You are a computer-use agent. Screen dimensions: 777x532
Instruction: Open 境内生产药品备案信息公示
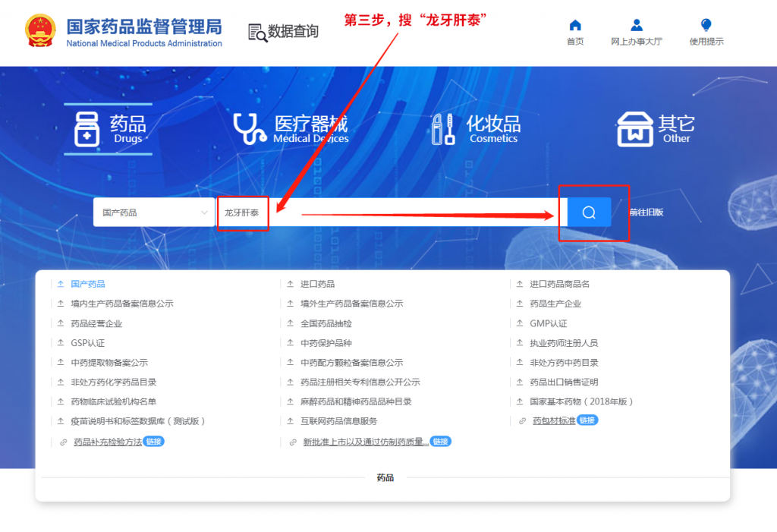tap(122, 304)
